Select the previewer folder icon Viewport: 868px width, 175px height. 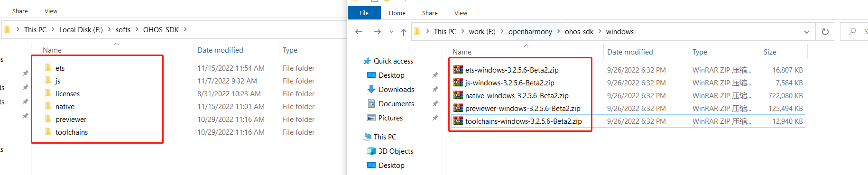(48, 119)
